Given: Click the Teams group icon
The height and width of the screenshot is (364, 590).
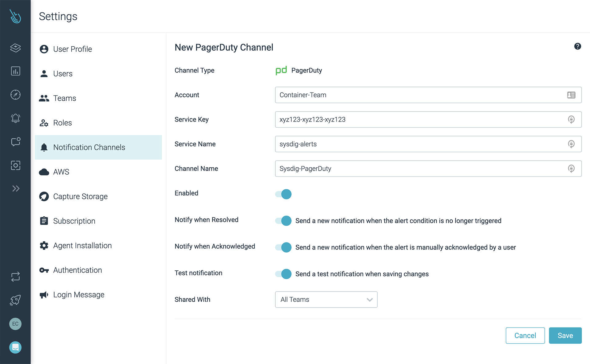Looking at the screenshot, I should (44, 98).
